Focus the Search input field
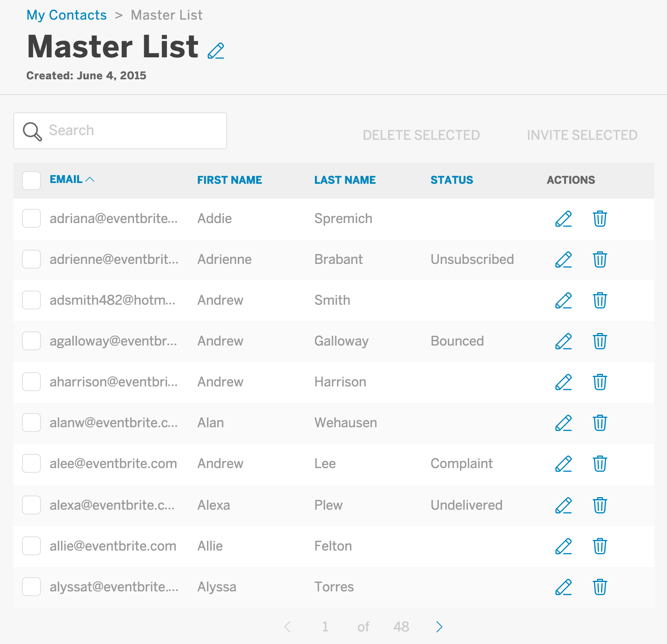 [x=120, y=131]
